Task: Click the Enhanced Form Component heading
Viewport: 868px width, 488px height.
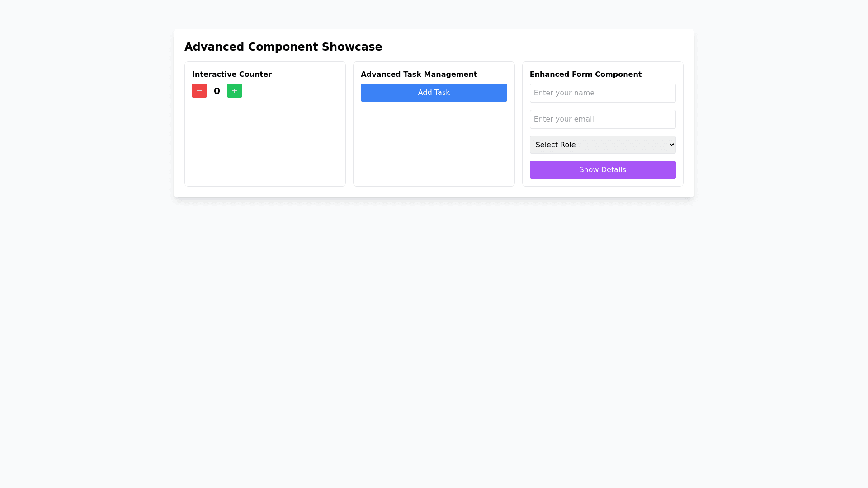Action: [585, 75]
